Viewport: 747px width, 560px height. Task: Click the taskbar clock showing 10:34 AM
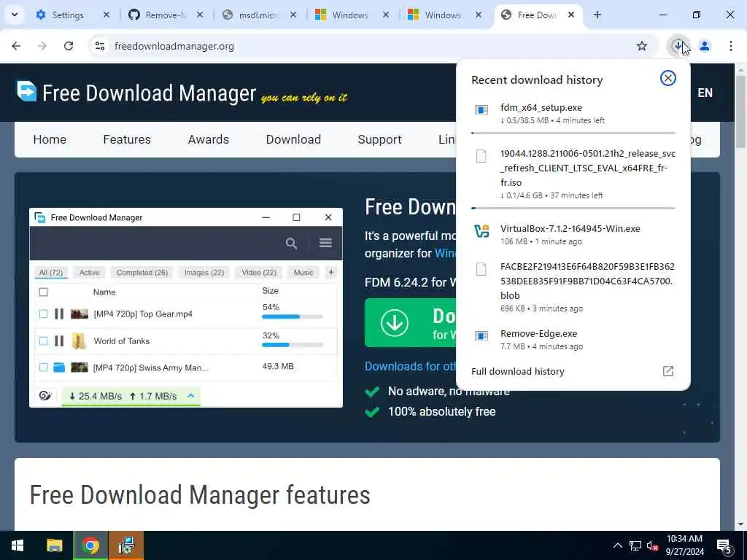click(684, 545)
